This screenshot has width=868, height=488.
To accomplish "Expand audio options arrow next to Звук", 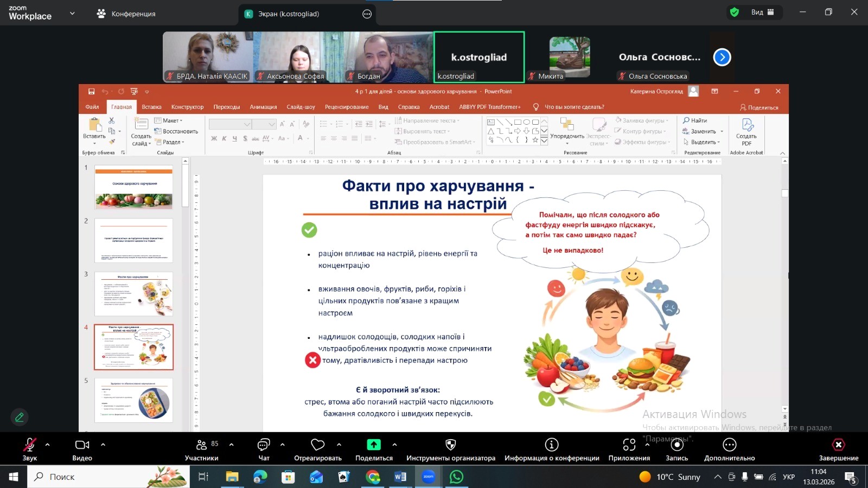I will click(x=48, y=445).
